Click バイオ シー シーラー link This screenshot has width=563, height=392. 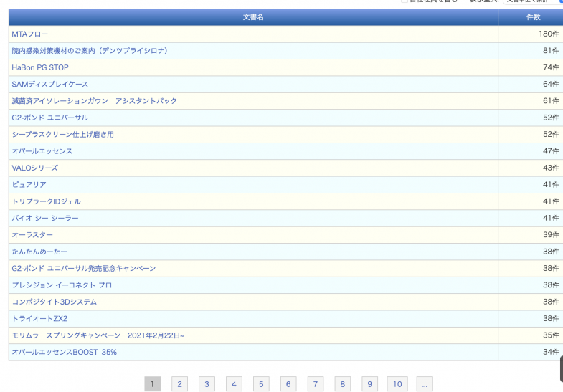[45, 218]
